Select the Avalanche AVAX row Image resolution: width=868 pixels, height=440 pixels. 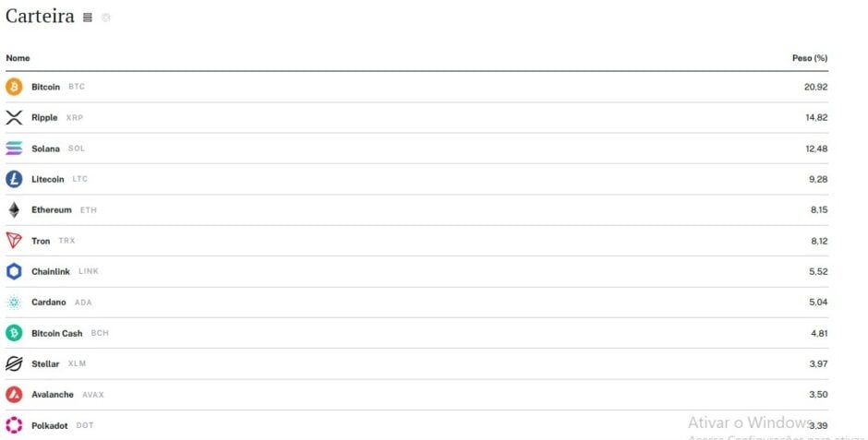click(x=416, y=395)
